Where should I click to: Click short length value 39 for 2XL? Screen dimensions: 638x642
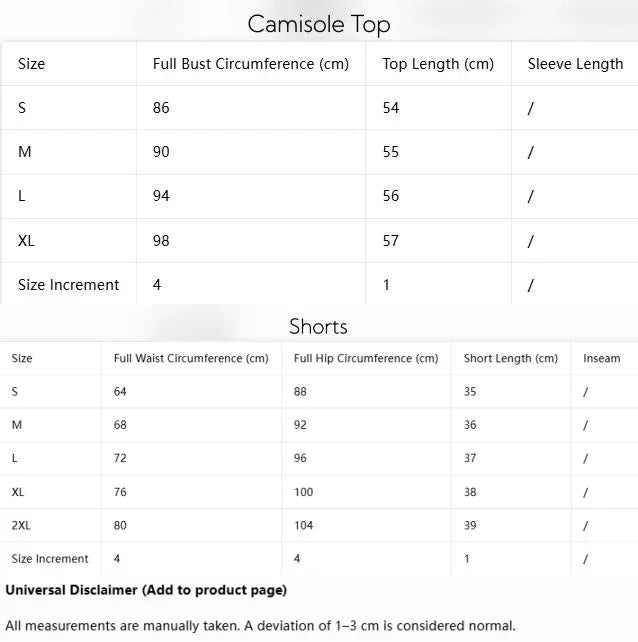coord(470,525)
